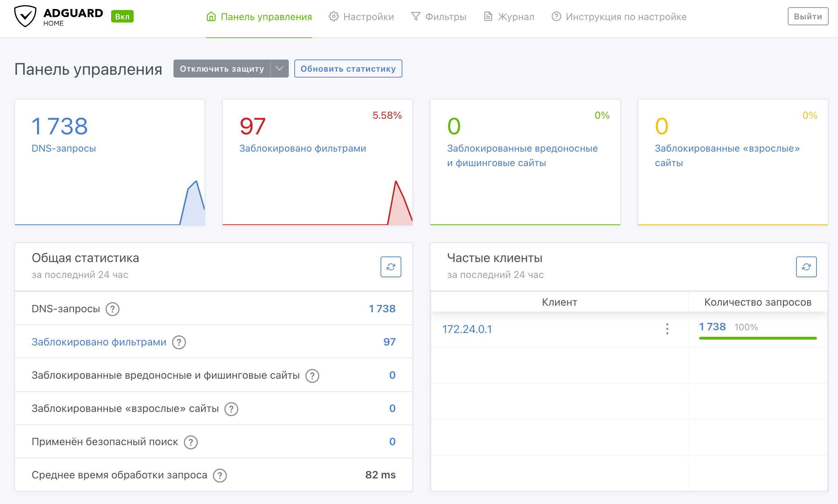
Task: Click the gear icon next to Настройки
Action: pos(333,16)
